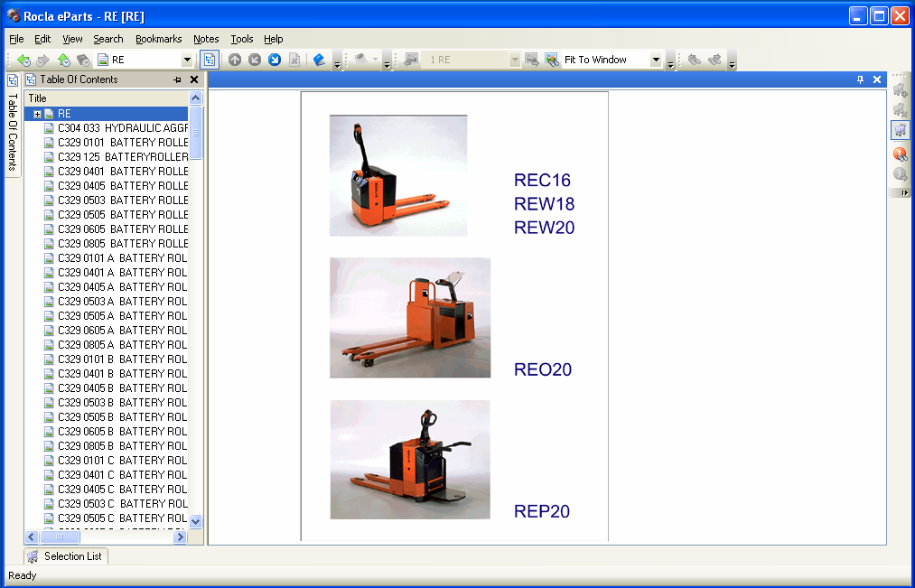The width and height of the screenshot is (915, 588).
Task: Open the '1 RE' image selector dropdown
Action: (515, 60)
